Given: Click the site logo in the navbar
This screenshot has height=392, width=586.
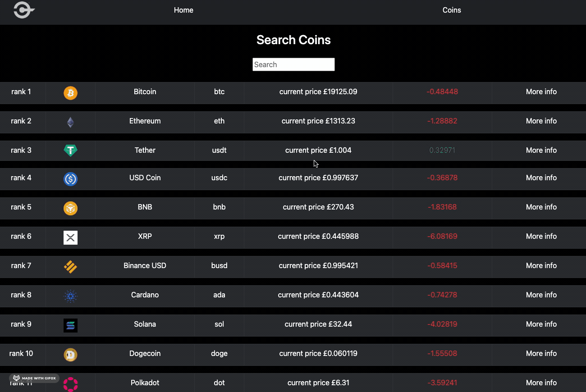Looking at the screenshot, I should click(x=24, y=10).
